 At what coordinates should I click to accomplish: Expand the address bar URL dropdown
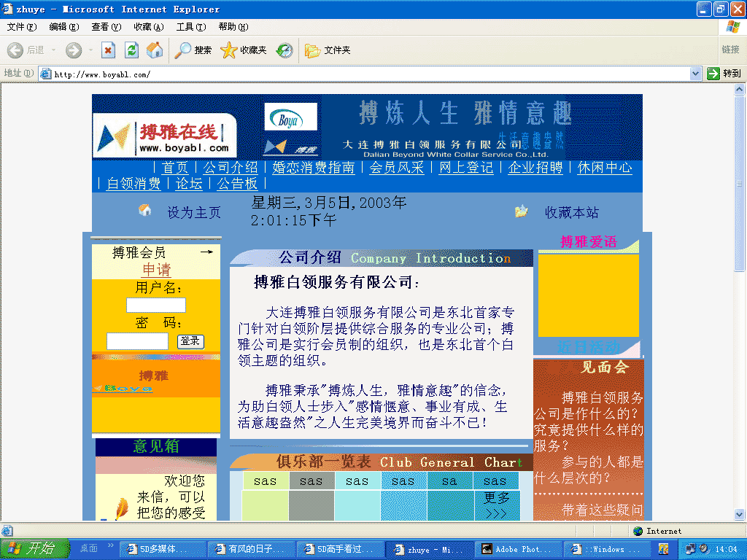[695, 74]
